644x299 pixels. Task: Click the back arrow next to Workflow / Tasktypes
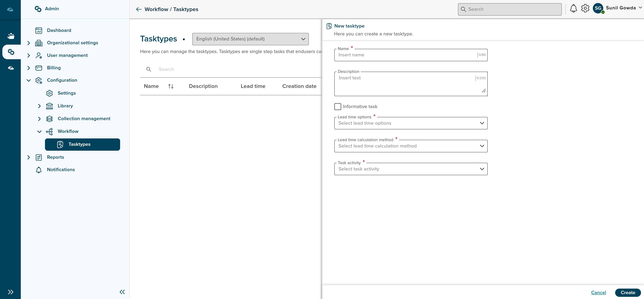139,9
